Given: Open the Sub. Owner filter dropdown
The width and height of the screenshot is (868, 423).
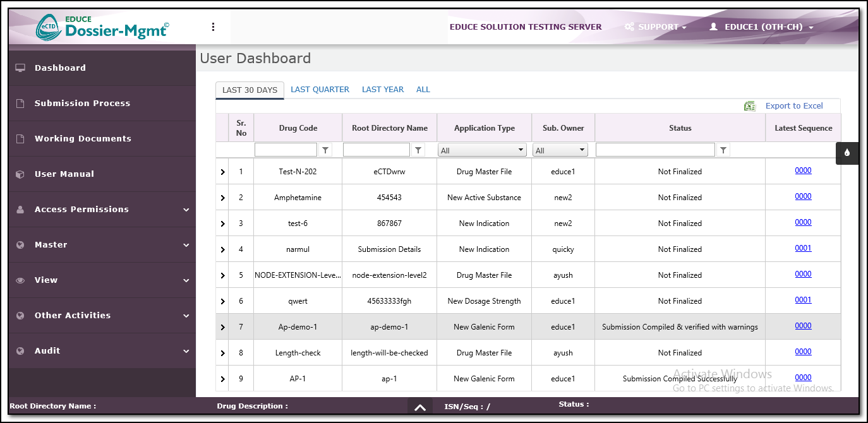Looking at the screenshot, I should [560, 150].
